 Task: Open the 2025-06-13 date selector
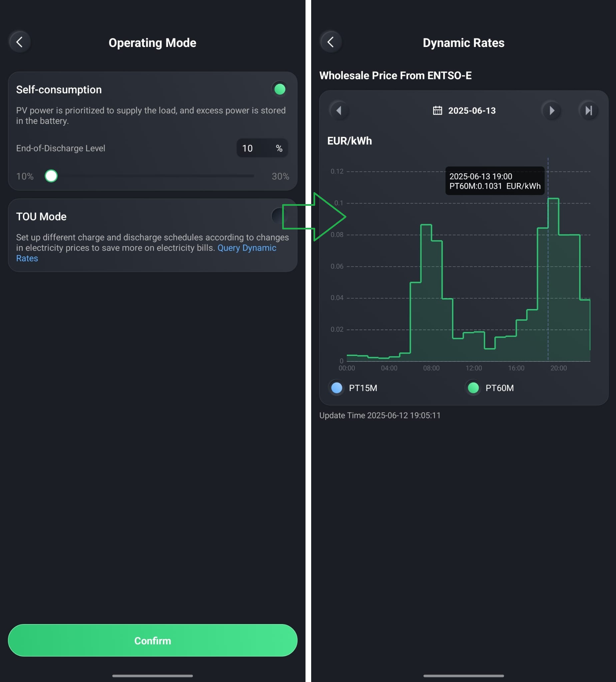464,111
